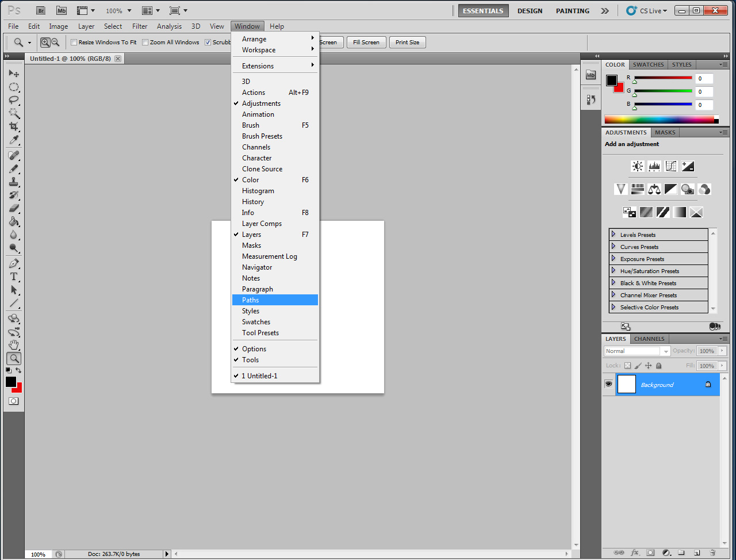Switch to the Design workspace

click(x=530, y=11)
